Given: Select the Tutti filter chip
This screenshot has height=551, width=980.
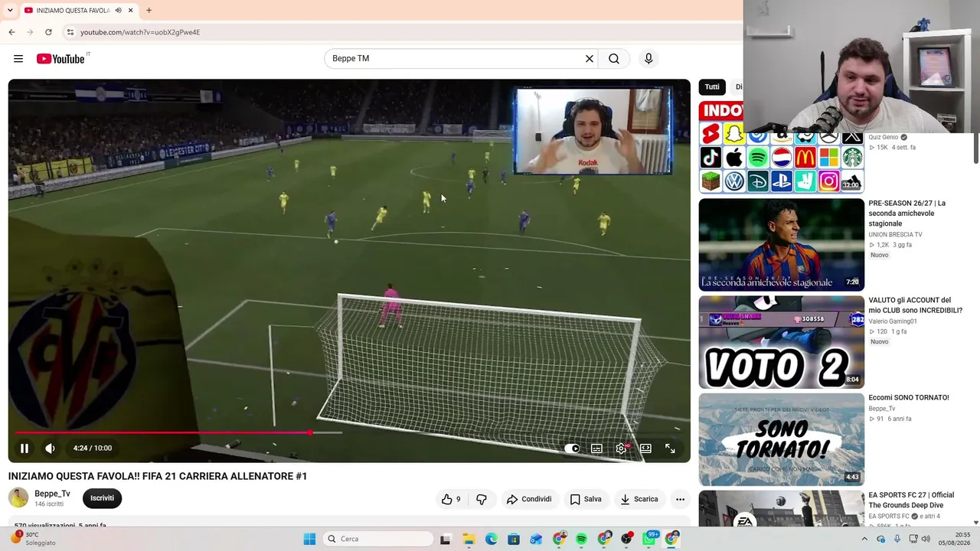Looking at the screenshot, I should (712, 87).
